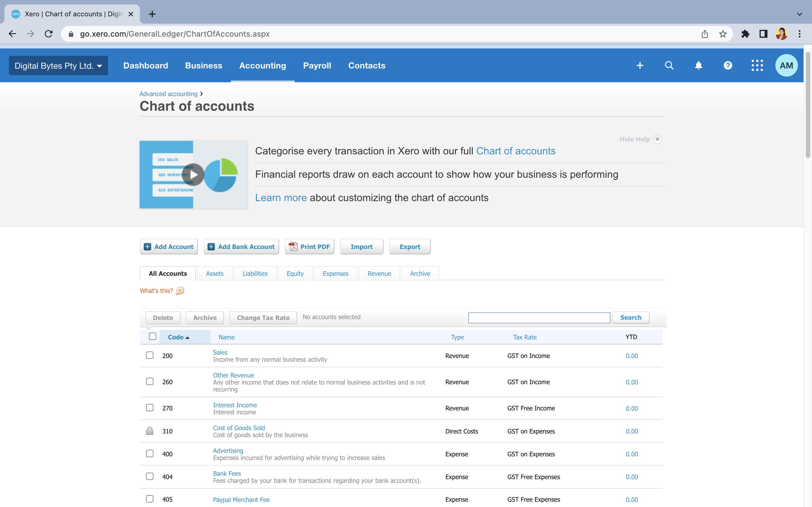This screenshot has width=812, height=507.
Task: Open the Xero apps grid icon
Action: (x=757, y=65)
